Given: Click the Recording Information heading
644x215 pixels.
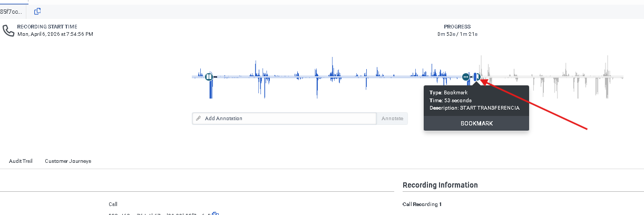Looking at the screenshot, I should click(440, 185).
